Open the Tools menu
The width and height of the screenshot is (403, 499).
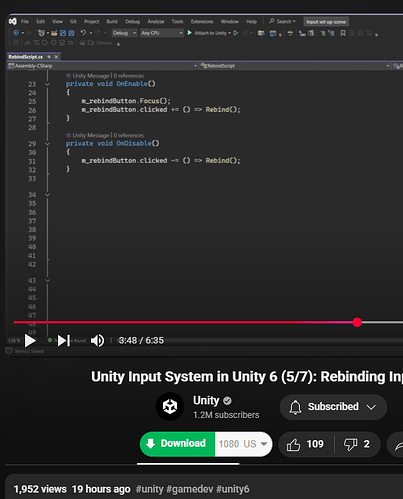point(177,21)
